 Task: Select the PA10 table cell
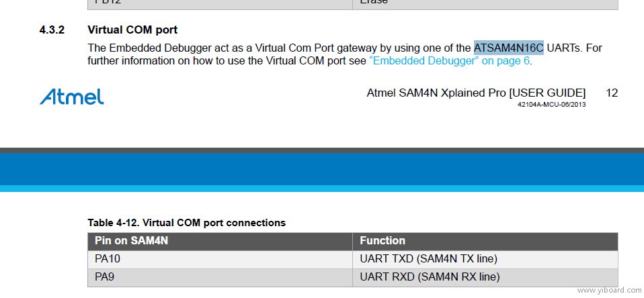tap(220, 259)
